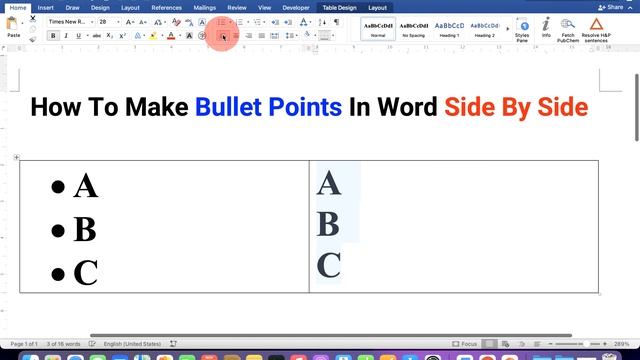Image resolution: width=640 pixels, height=360 pixels.
Task: Open the Table Design tab
Action: pos(340,8)
